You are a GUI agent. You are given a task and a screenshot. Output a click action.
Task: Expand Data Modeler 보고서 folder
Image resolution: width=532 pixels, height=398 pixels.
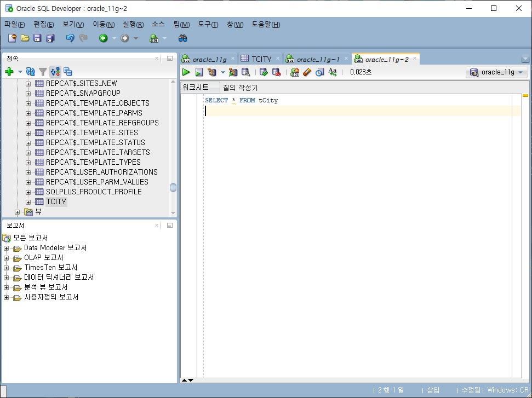click(x=6, y=248)
